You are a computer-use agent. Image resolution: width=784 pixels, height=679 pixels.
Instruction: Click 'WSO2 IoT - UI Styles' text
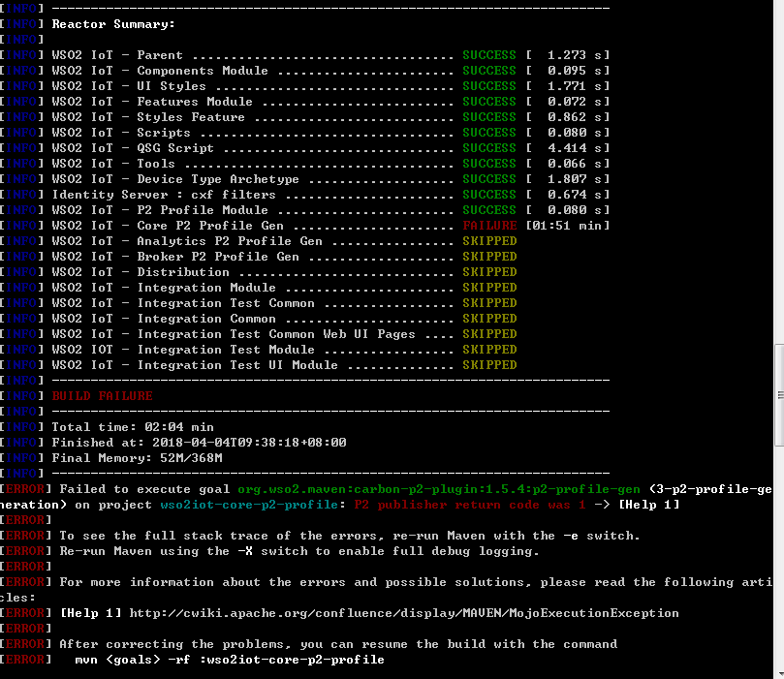click(x=129, y=86)
